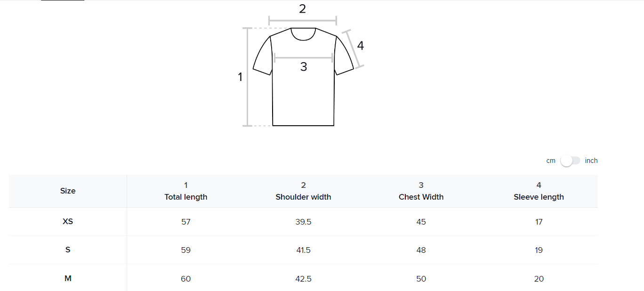Toggle the cm/inch unit switch

(x=570, y=161)
